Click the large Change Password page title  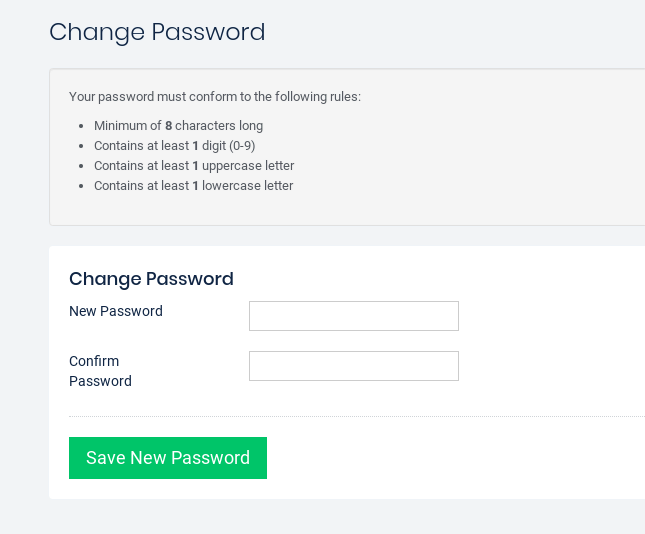point(157,32)
